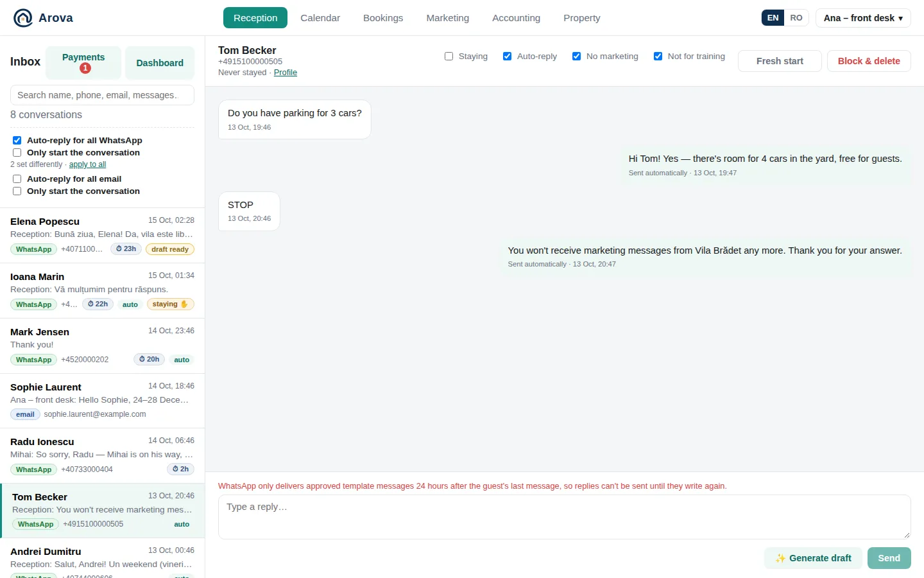Click the auto tag on Tom Becker's row

click(182, 525)
